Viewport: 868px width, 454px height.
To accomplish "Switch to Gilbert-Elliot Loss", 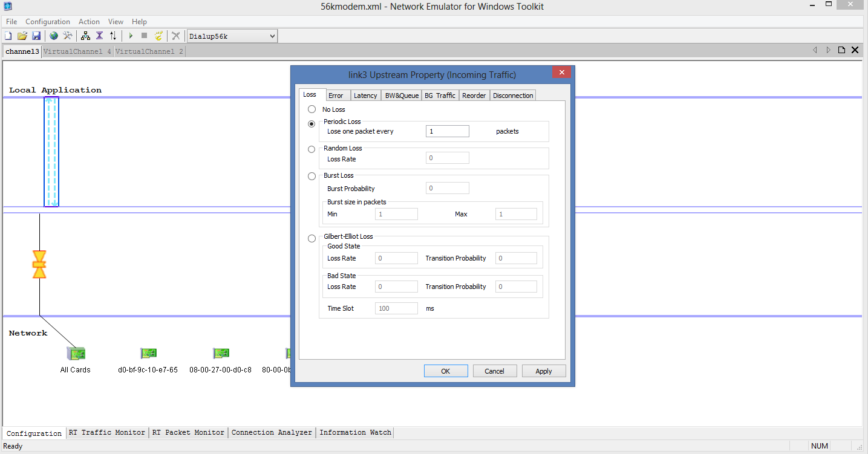I will (x=312, y=238).
